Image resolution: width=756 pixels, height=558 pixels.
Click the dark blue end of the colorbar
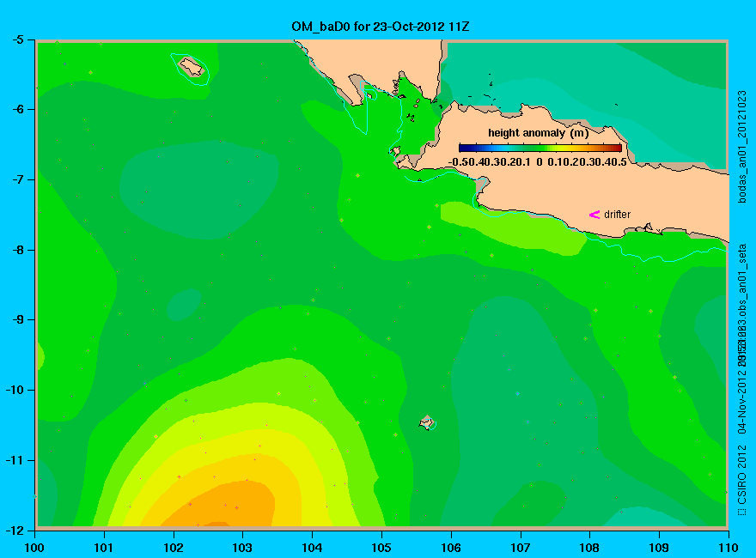(464, 148)
